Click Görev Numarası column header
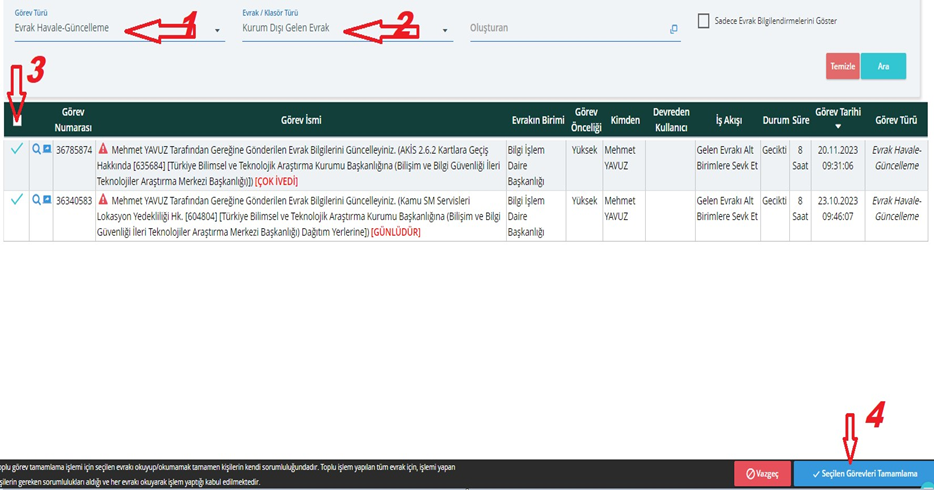This screenshot has width=934, height=490. click(x=73, y=120)
